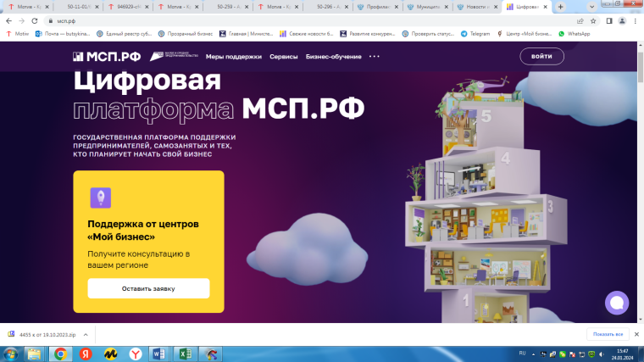Show hidden tray icons arrow
644x362 pixels.
pyautogui.click(x=533, y=354)
